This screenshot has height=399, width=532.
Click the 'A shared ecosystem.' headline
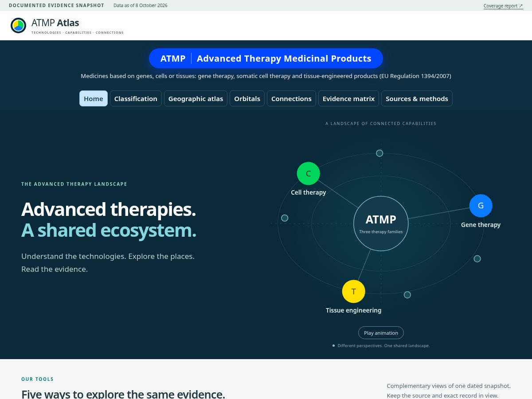tap(109, 230)
